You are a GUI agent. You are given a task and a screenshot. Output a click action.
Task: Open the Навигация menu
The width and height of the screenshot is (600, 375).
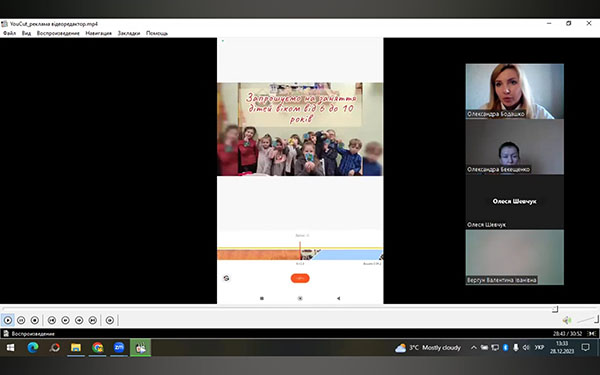[x=98, y=33]
